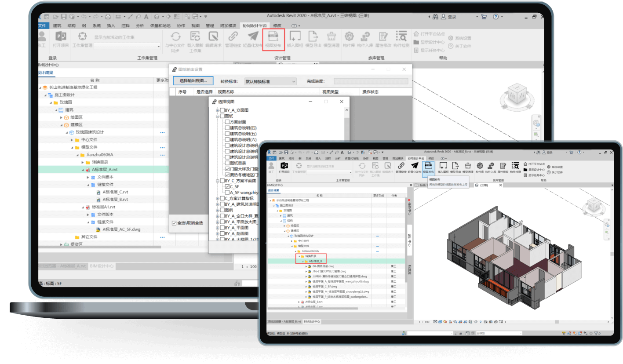Uncheck C_5F checkbox in 选择视图

[227, 186]
